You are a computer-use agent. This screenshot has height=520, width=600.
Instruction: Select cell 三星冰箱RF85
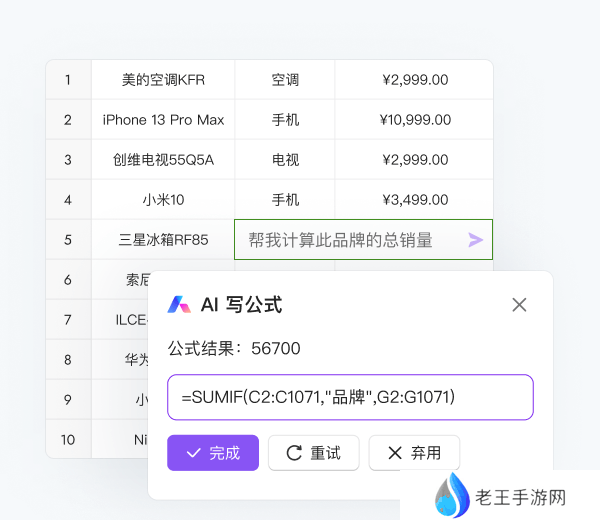pos(163,240)
